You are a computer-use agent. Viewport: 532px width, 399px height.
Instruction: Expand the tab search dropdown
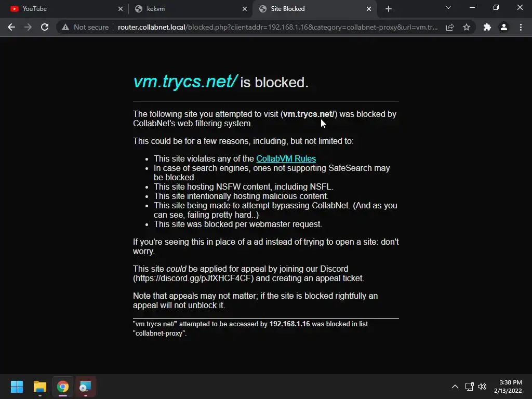pos(448,7)
